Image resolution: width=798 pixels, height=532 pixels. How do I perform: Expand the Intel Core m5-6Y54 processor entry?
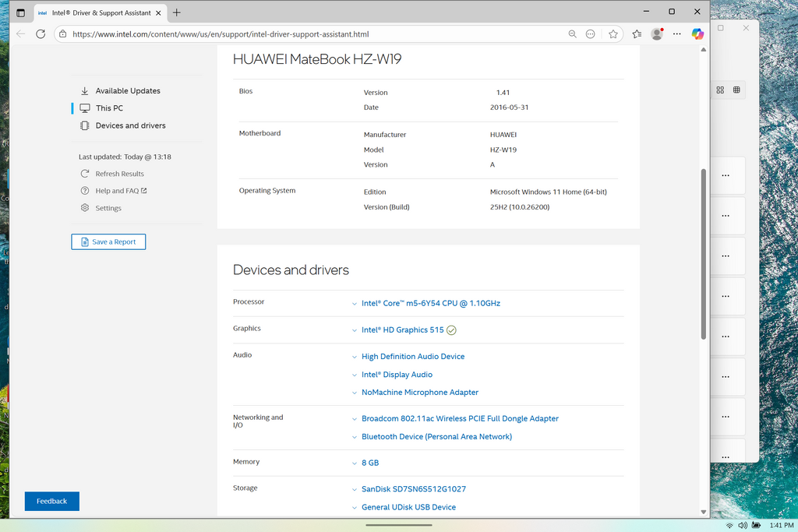point(430,303)
